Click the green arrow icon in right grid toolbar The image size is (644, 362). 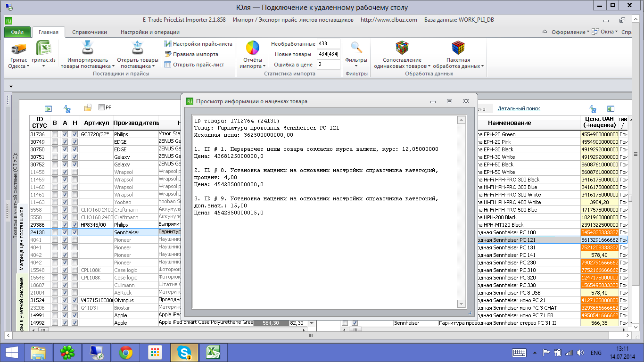pyautogui.click(x=611, y=108)
